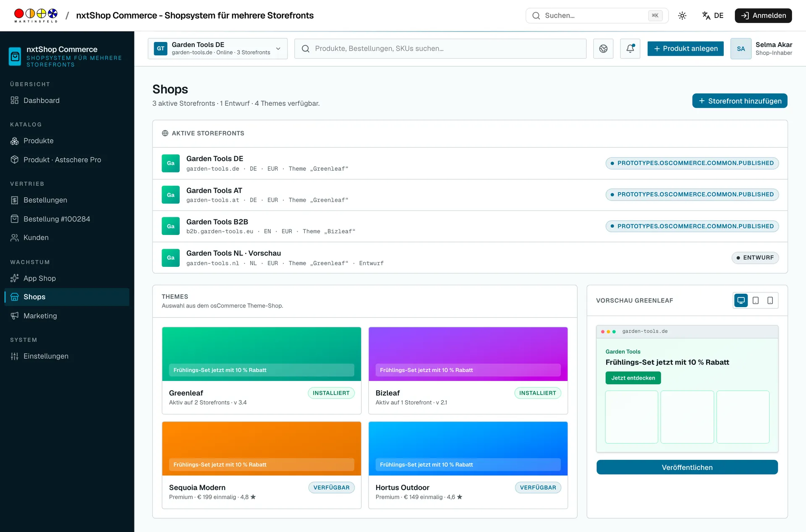The height and width of the screenshot is (532, 806).
Task: Open the Garden Tools NL · Vorschau row
Action: click(x=470, y=258)
